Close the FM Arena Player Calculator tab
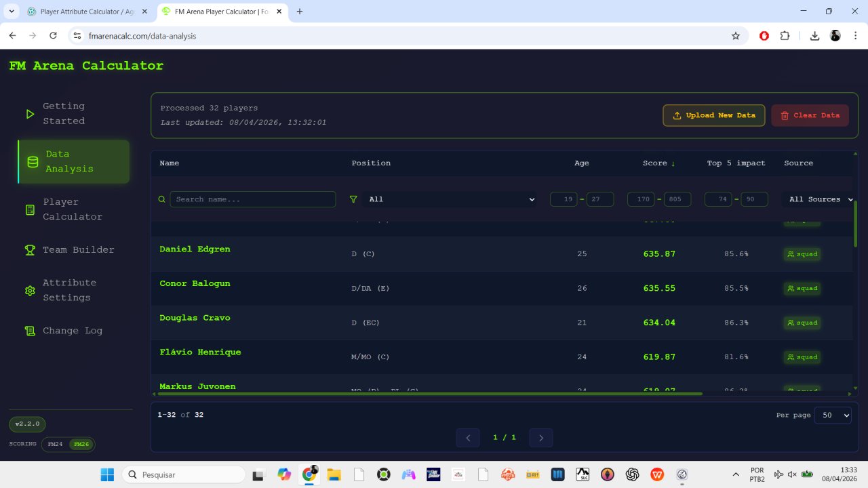This screenshot has width=868, height=488. point(279,12)
